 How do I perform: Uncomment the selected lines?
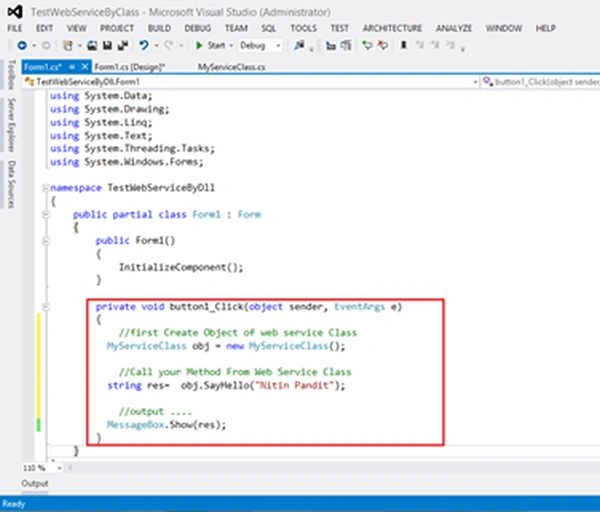point(383,46)
